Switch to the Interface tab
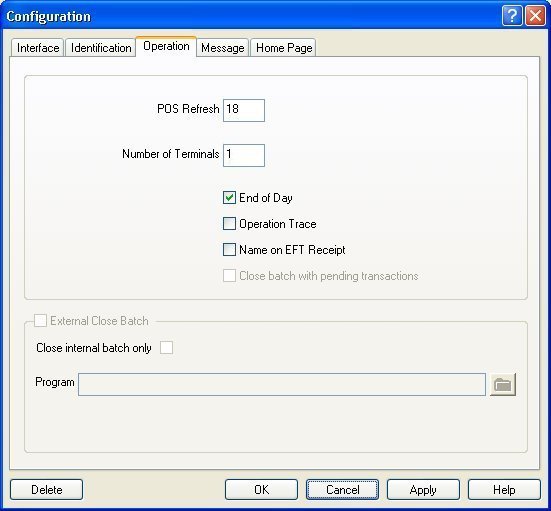Screen dimensions: 551x511 pyautogui.click(x=38, y=48)
